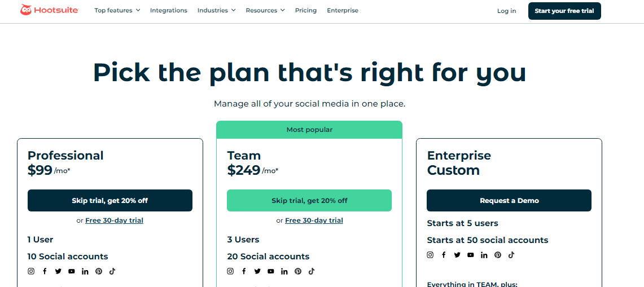The height and width of the screenshot is (287, 644).
Task: Click Instagram icon in Enterprise plan
Action: click(x=430, y=255)
